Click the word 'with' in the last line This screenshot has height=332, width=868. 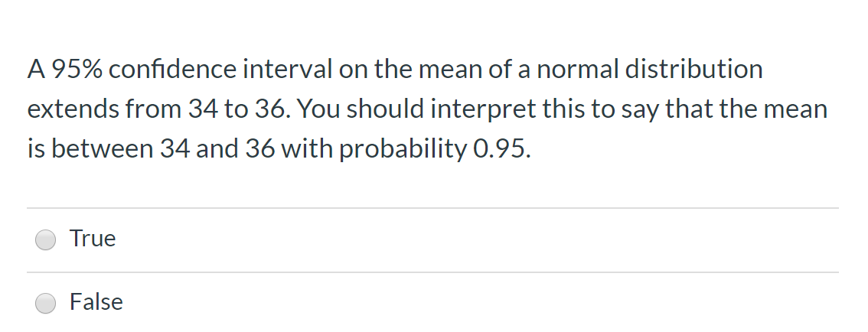click(x=307, y=149)
